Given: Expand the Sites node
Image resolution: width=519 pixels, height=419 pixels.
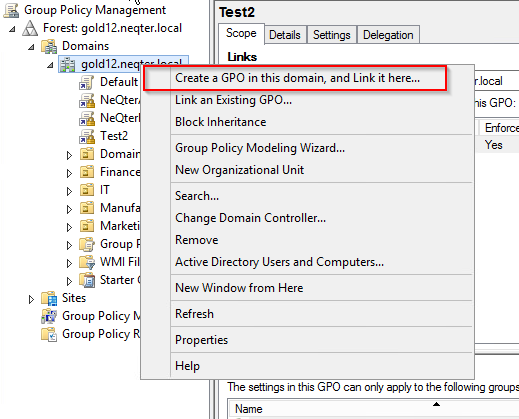Looking at the screenshot, I should tap(31, 299).
